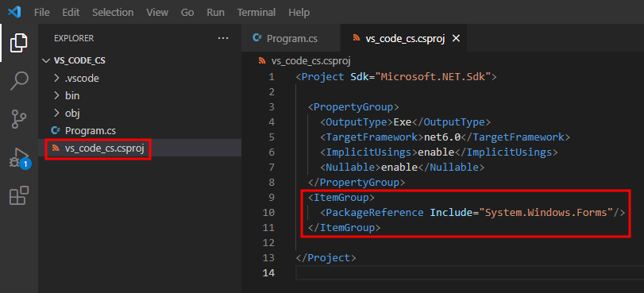Click the OutputType Exe line
Image resolution: width=644 pixels, height=293 pixels.
pos(405,122)
